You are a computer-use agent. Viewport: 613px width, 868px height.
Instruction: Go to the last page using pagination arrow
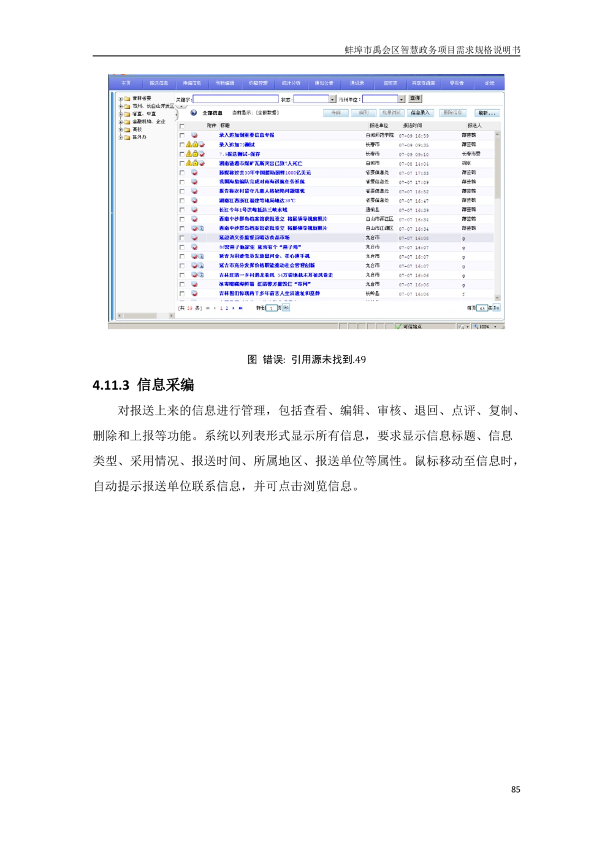point(241,308)
